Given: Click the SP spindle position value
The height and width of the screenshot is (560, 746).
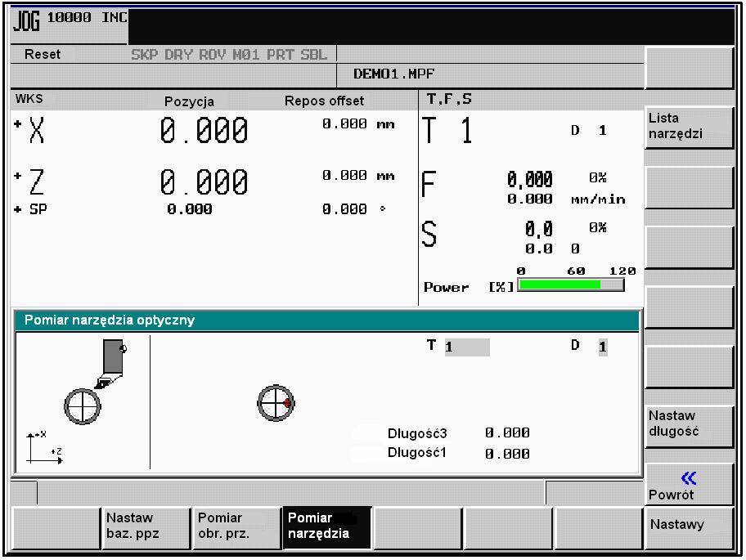Looking at the screenshot, I should pyautogui.click(x=189, y=208).
